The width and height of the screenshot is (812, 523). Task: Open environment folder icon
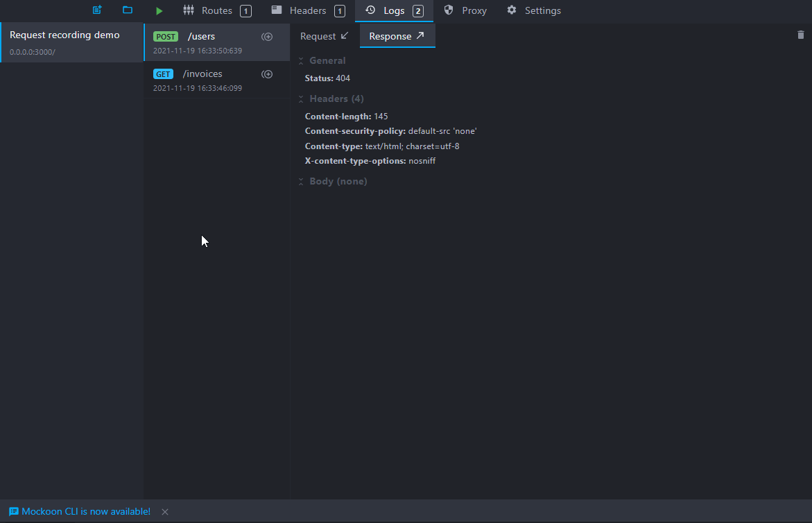point(128,10)
